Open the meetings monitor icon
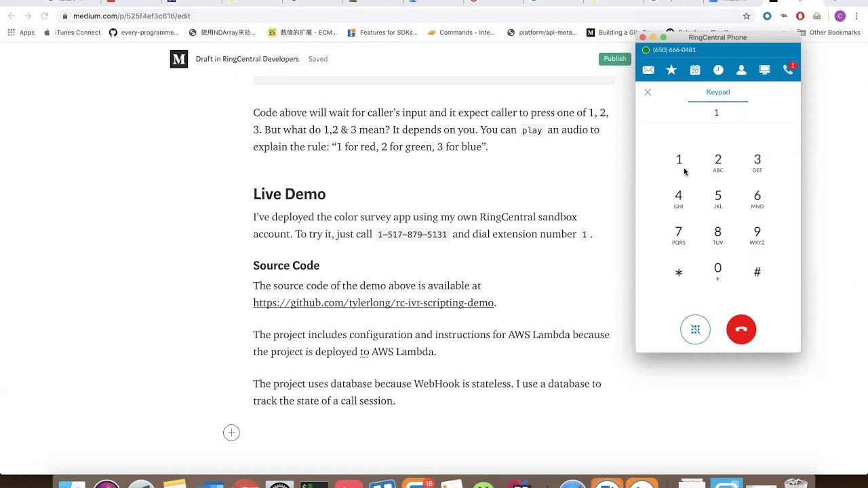This screenshot has width=868, height=488. pyautogui.click(x=764, y=70)
